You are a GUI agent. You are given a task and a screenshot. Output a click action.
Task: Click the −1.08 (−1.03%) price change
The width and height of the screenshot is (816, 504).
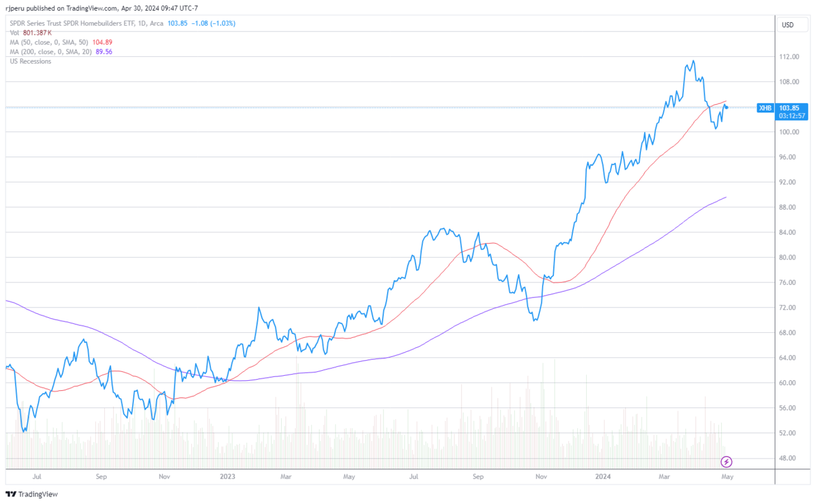(x=213, y=23)
